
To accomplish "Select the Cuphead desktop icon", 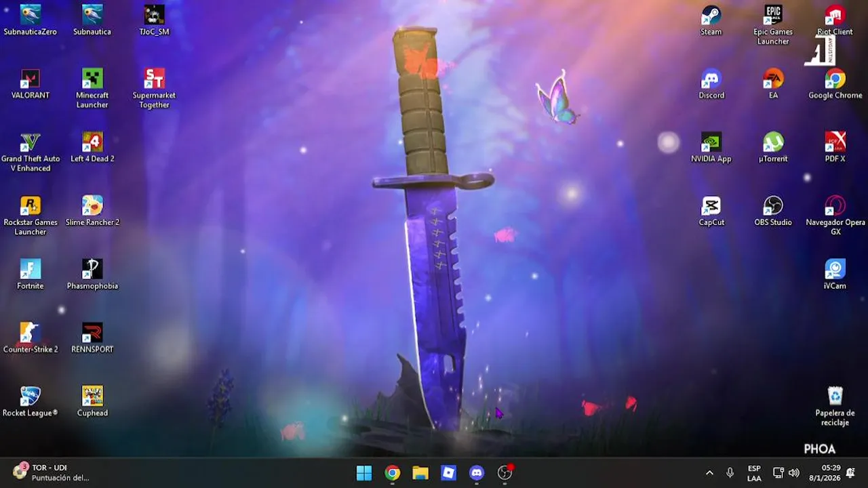I will click(92, 402).
